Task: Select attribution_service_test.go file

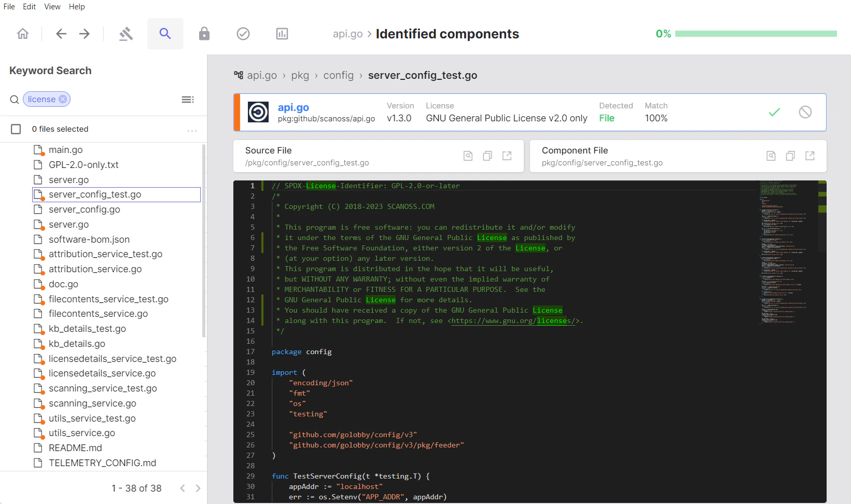Action: (105, 254)
